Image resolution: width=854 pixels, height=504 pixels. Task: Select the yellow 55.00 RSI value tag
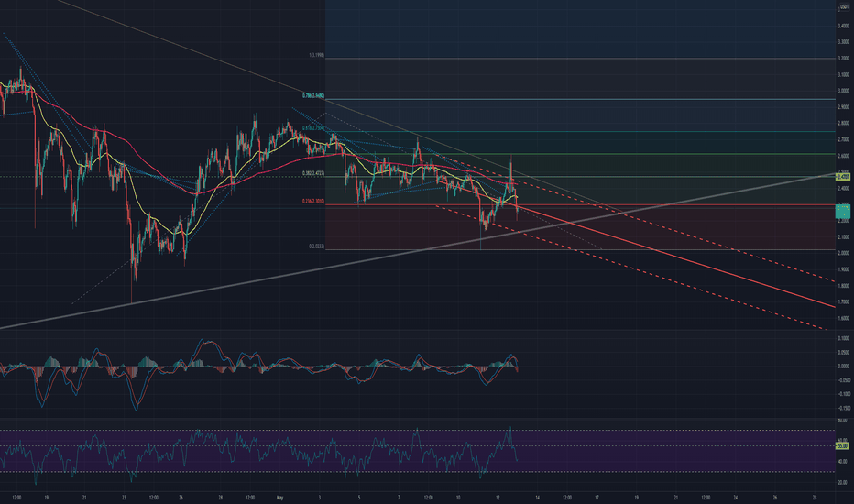click(843, 446)
